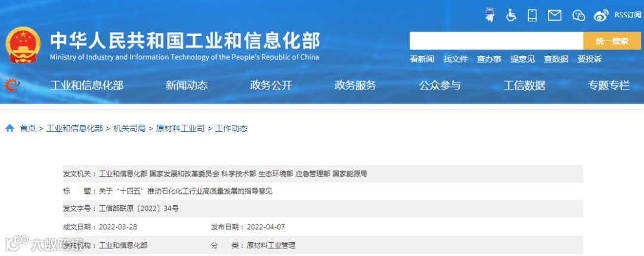
Task: Click the RSS订阅 link
Action: 627,15
